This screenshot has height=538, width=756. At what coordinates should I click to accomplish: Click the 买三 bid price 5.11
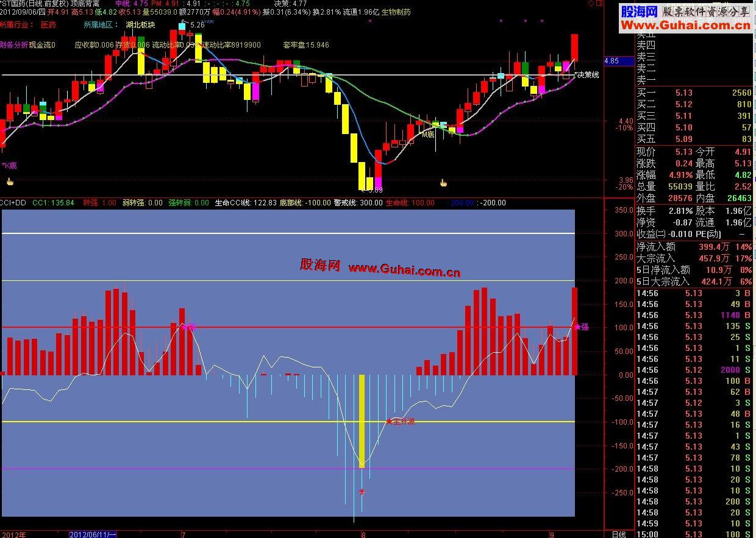[683, 116]
